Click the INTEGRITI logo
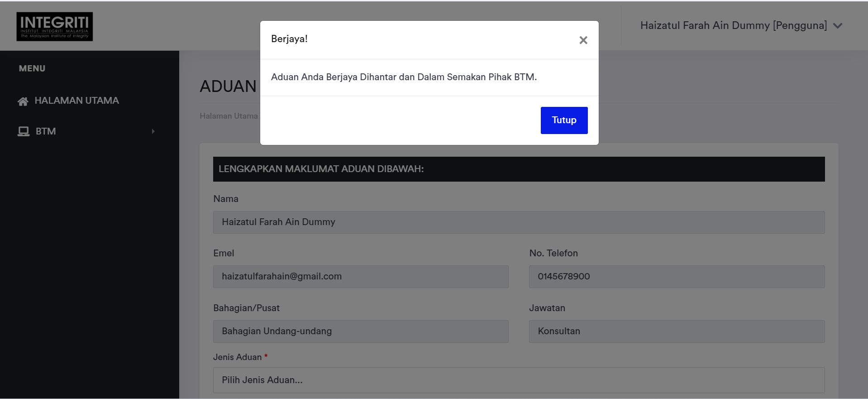The height and width of the screenshot is (399, 868). click(55, 27)
